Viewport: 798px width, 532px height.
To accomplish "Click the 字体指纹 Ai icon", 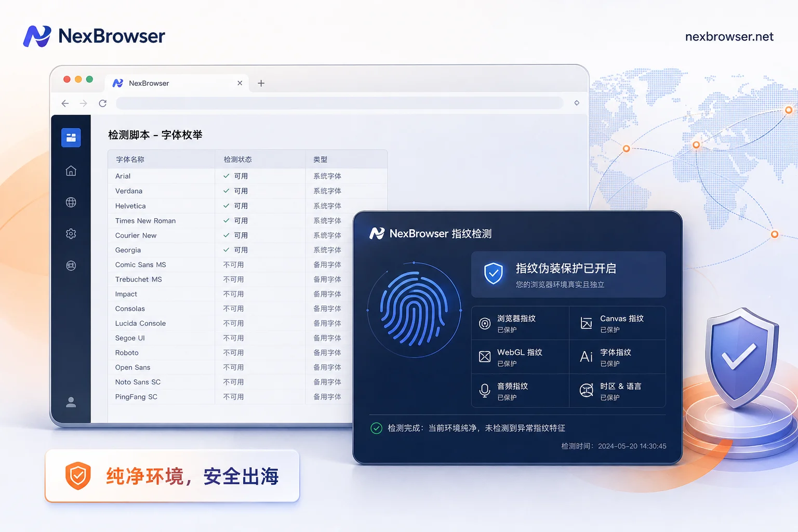I will point(587,356).
